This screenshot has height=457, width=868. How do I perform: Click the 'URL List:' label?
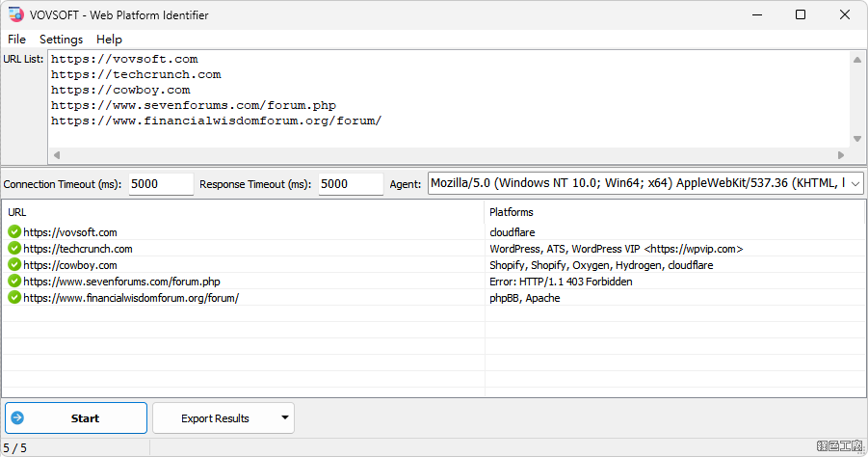(23, 59)
